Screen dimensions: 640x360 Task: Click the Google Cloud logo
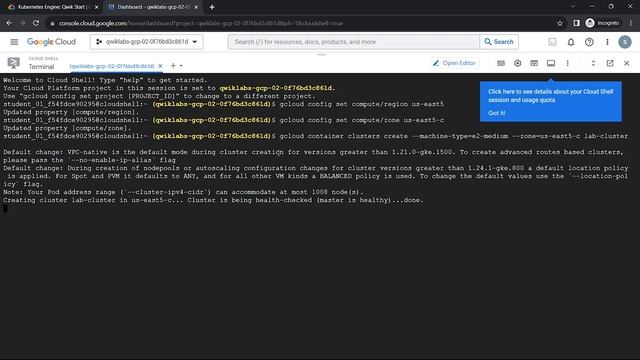coord(51,42)
